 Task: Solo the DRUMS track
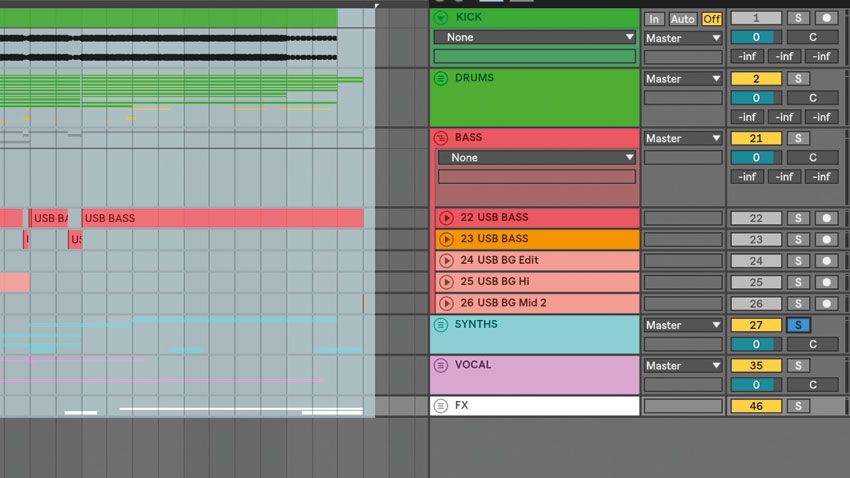(798, 79)
